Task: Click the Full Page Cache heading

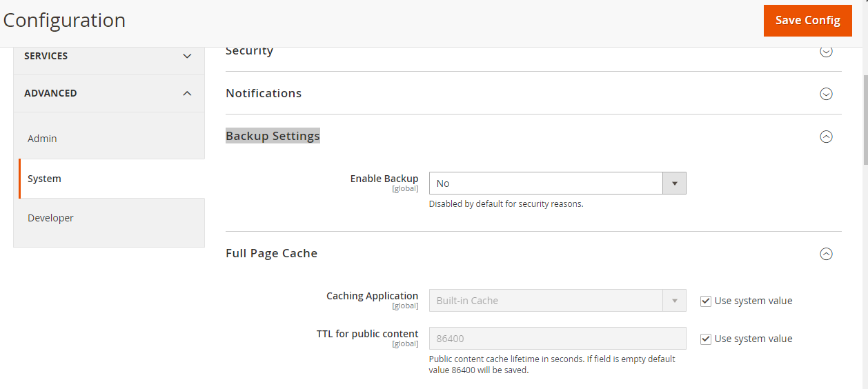Action: [271, 253]
